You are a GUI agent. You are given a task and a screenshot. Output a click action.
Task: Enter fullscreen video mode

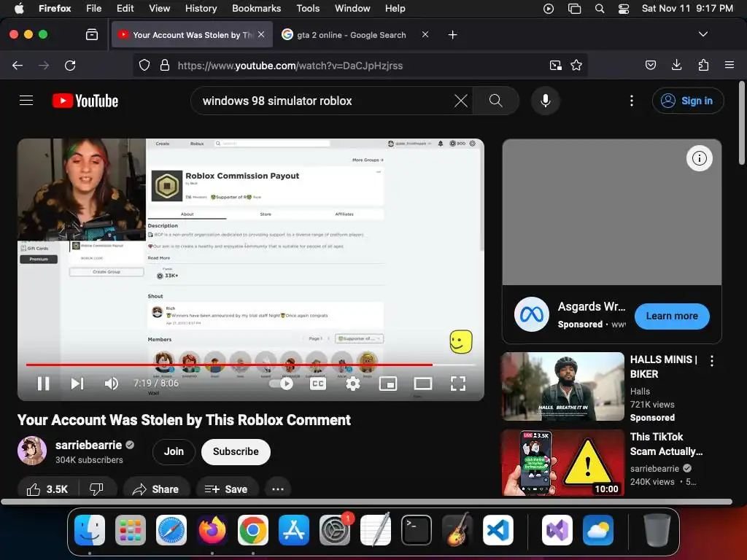(x=458, y=384)
